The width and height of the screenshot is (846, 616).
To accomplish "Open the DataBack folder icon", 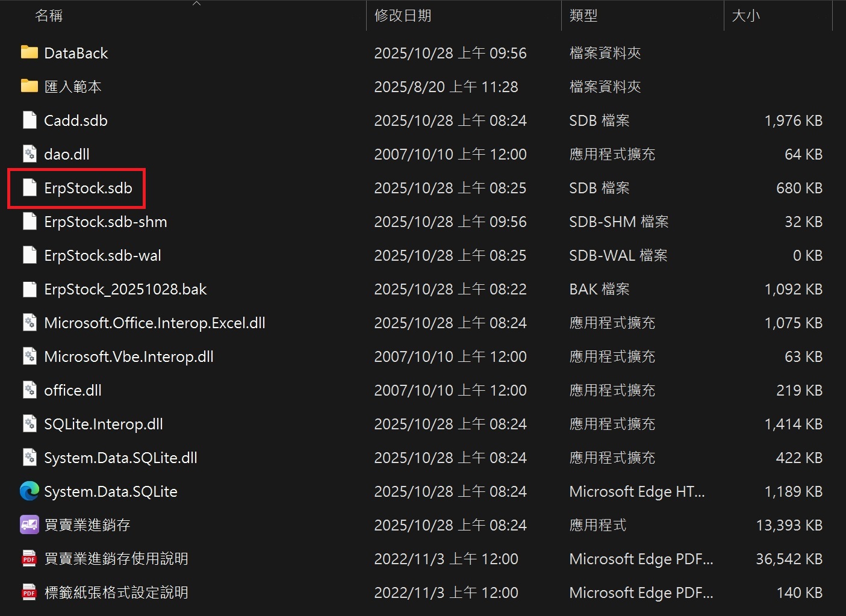I will (29, 52).
